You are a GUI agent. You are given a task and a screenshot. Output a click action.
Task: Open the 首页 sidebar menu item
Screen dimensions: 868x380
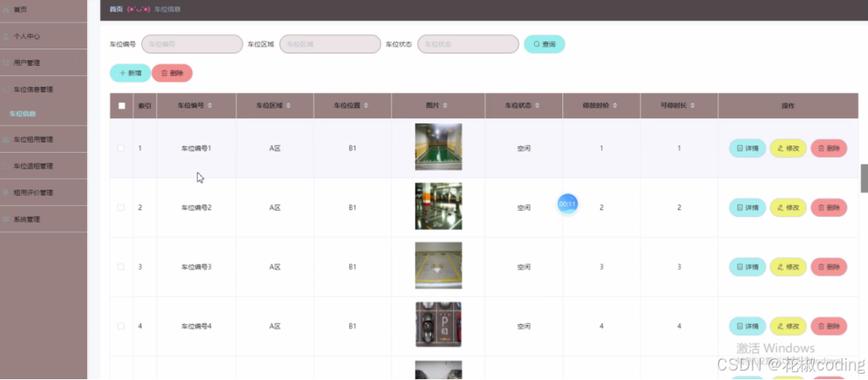(x=44, y=10)
